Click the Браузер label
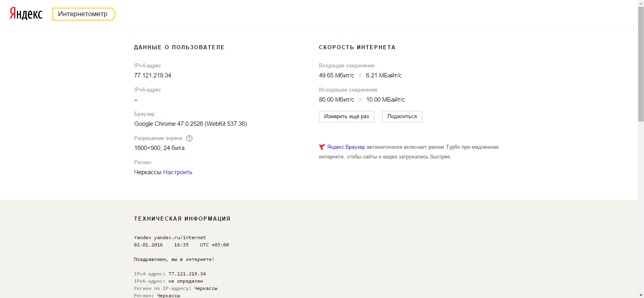The height and width of the screenshot is (298, 644). [144, 114]
